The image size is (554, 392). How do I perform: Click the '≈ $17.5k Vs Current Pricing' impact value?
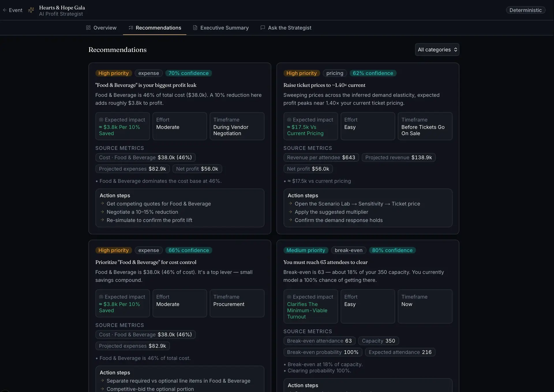pyautogui.click(x=305, y=130)
